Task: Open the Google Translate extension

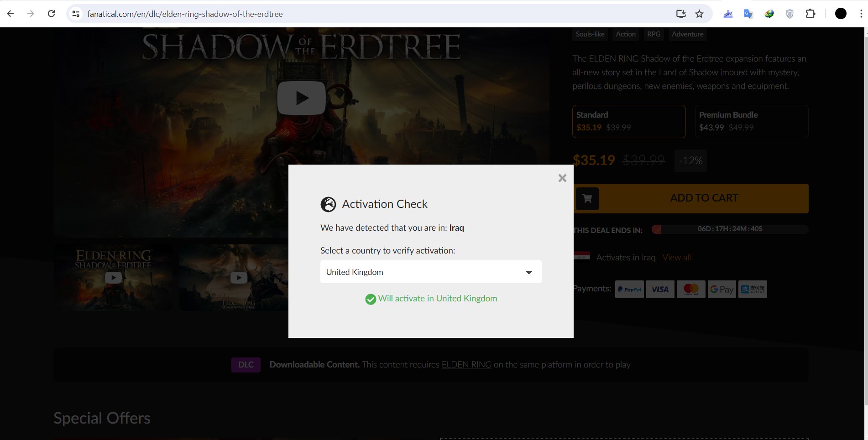Action: pyautogui.click(x=748, y=14)
